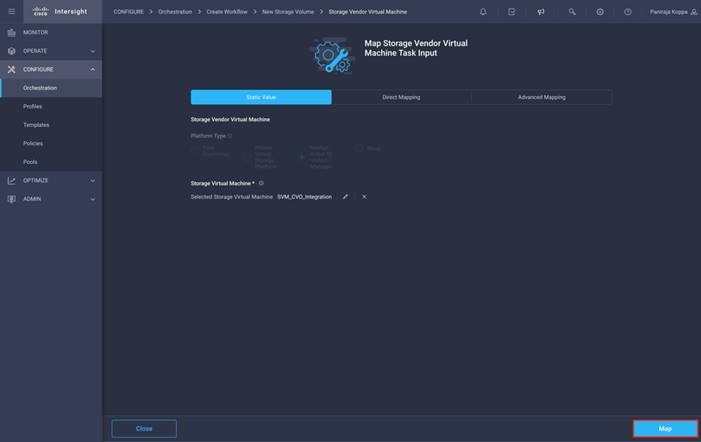The image size is (701, 442).
Task: Click the Operate sidebar icon
Action: pyautogui.click(x=12, y=51)
